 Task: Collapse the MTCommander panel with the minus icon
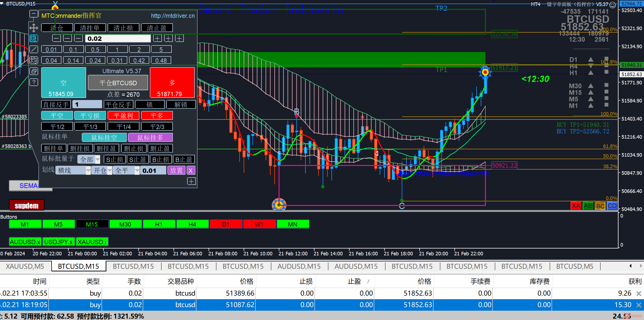pos(33,14)
